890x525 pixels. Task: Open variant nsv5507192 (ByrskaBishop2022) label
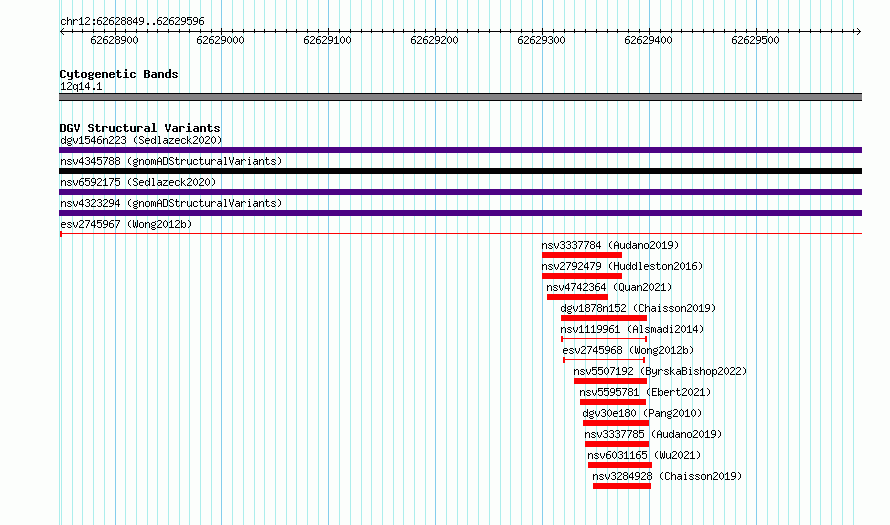coord(660,371)
